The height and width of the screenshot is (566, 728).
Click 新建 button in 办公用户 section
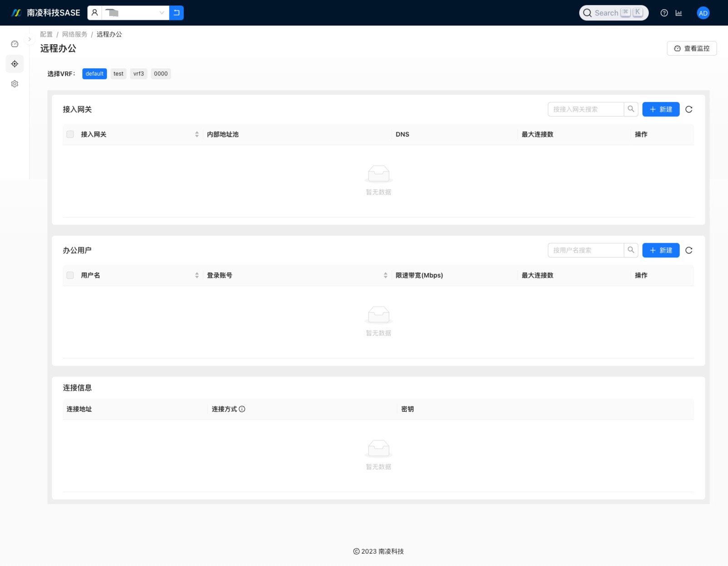(x=661, y=250)
